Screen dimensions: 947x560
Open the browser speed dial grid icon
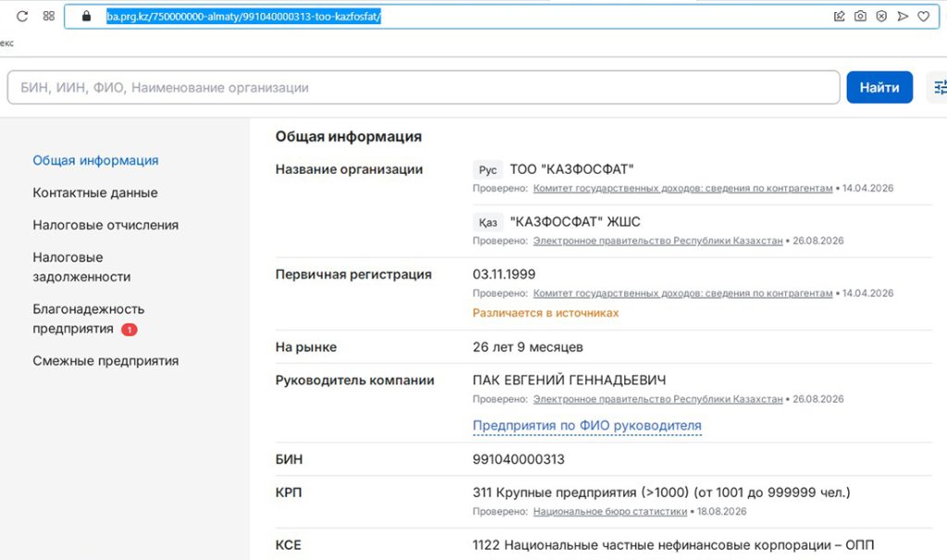coord(49,17)
